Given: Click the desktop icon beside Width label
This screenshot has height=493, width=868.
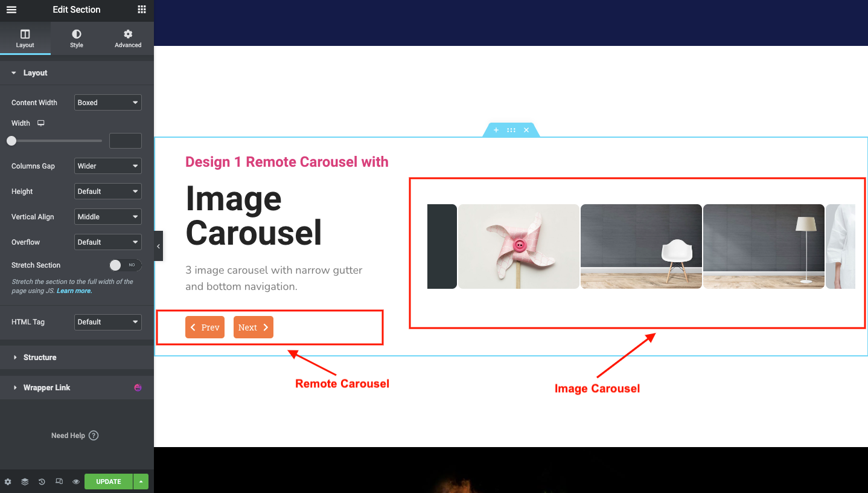Looking at the screenshot, I should [x=40, y=123].
